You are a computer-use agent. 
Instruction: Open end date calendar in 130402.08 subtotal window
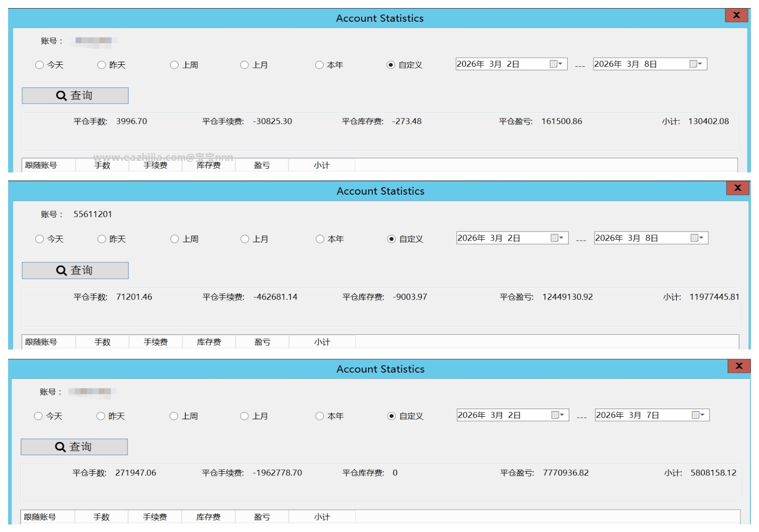696,64
